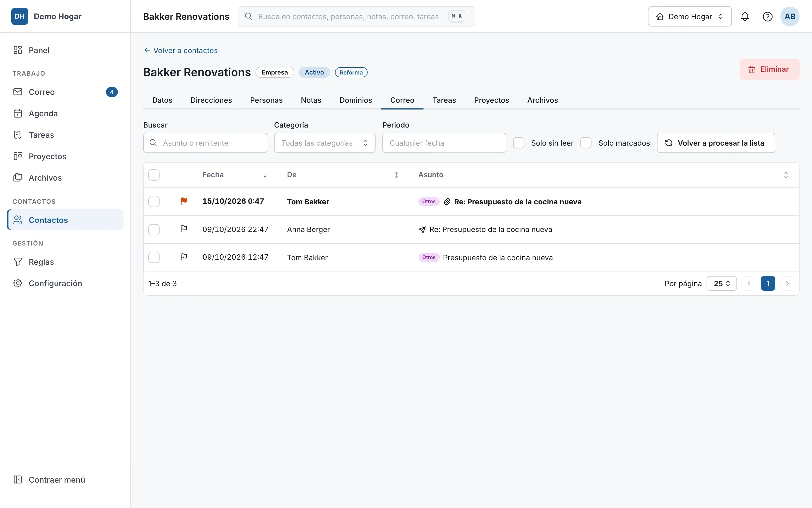
Task: Enable Solo sin leer filter
Action: click(518, 143)
